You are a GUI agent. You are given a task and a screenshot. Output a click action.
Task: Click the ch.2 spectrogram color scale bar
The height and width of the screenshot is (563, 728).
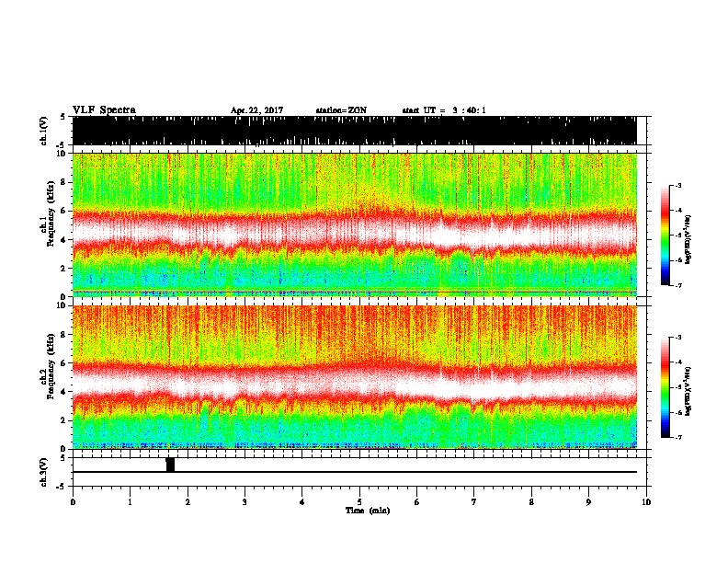pos(665,387)
